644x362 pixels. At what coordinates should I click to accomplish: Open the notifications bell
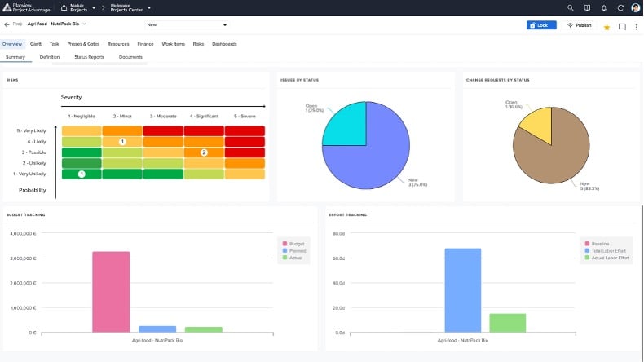pos(605,7)
